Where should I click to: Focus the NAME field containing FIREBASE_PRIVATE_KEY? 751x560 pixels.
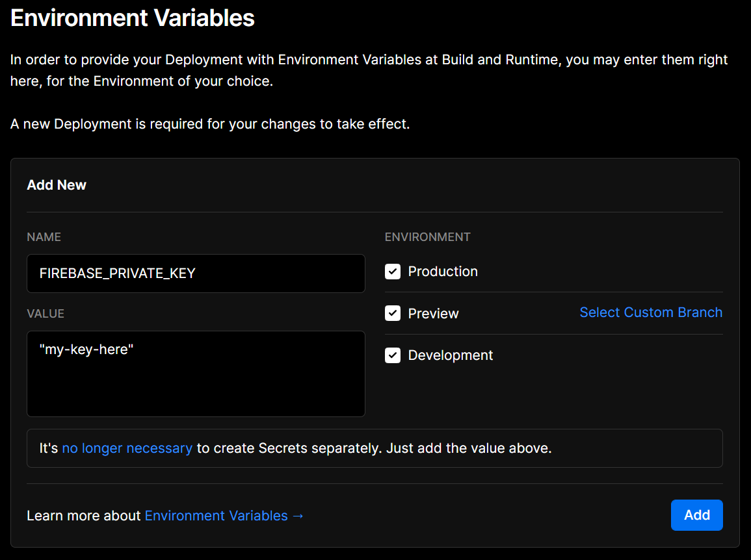196,274
